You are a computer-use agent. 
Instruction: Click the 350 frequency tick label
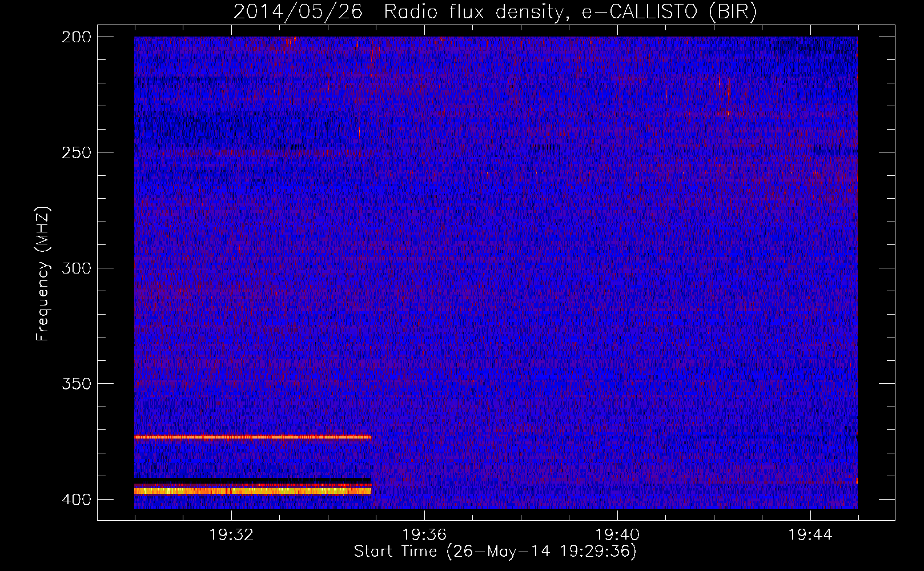tap(77, 383)
